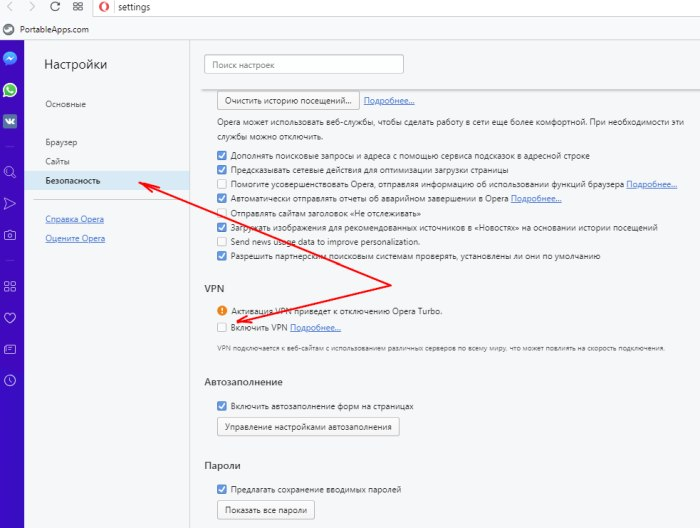Open WhatsApp from the sidebar
700x528 pixels.
pos(10,90)
